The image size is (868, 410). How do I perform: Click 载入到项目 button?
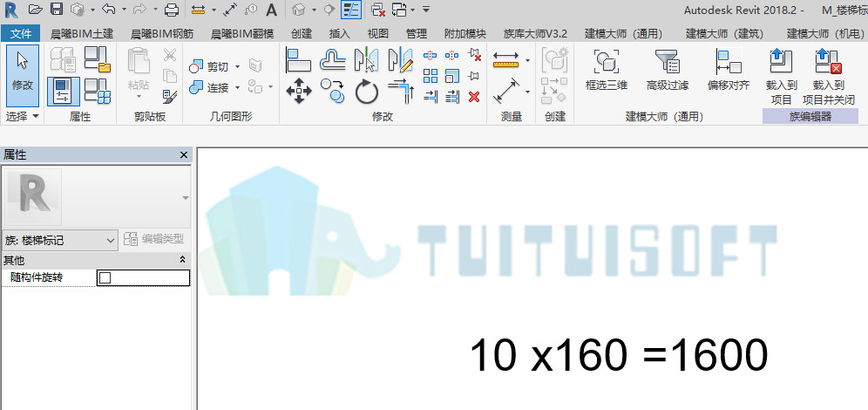point(782,77)
